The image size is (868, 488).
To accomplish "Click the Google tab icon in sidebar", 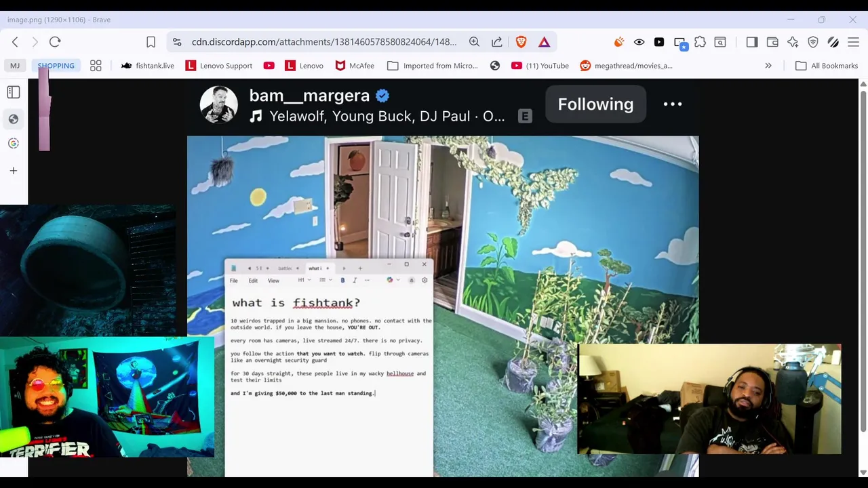I will [x=14, y=143].
